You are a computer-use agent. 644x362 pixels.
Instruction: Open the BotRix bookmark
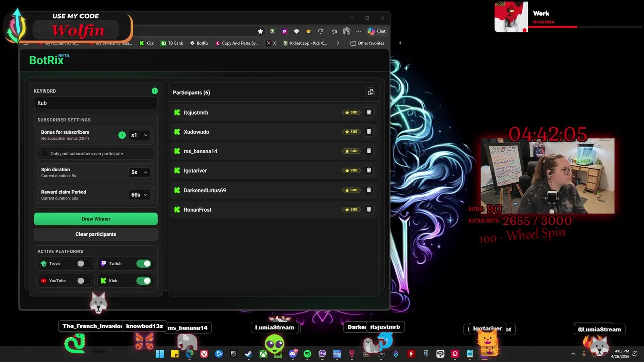click(199, 43)
